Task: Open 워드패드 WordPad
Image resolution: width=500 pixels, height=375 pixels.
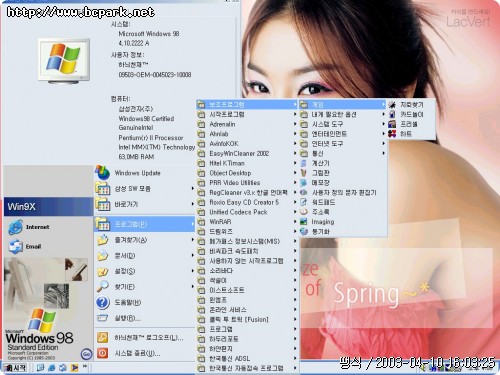Action: 343,202
